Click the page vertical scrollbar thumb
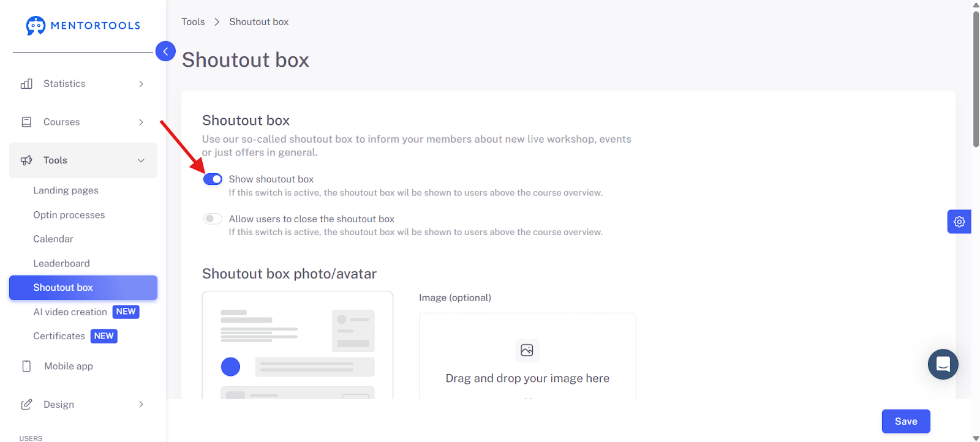 pyautogui.click(x=976, y=78)
